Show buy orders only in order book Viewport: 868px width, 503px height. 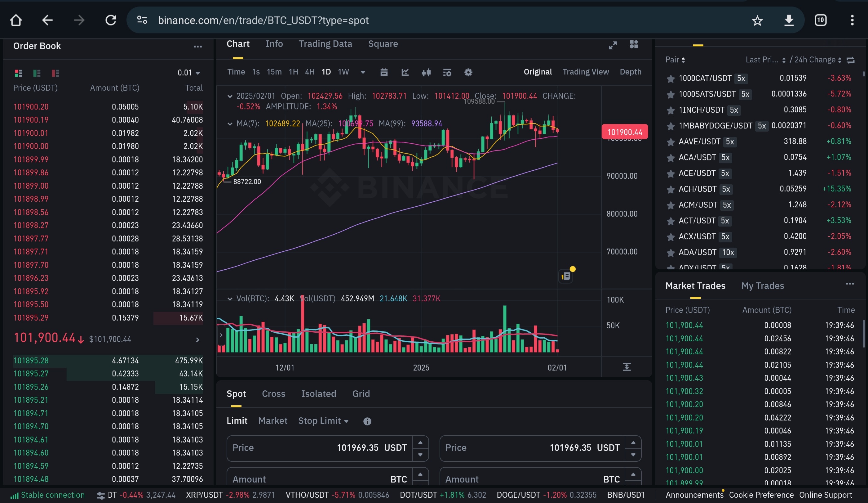pyautogui.click(x=37, y=73)
